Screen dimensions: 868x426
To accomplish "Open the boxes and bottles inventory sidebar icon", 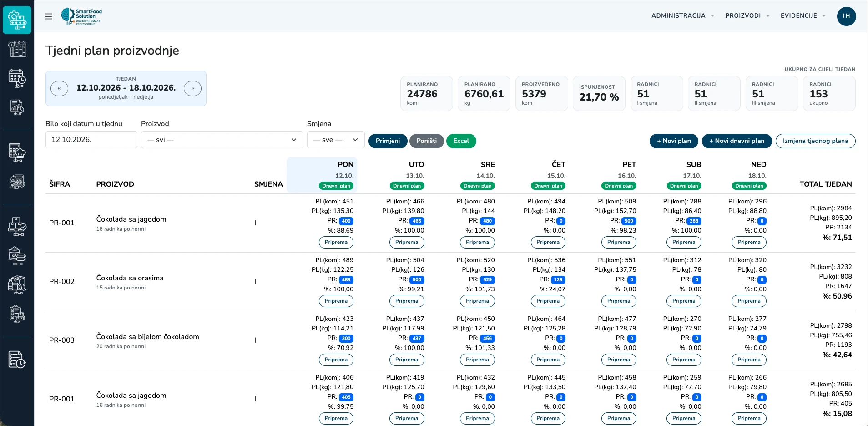I will tap(17, 285).
